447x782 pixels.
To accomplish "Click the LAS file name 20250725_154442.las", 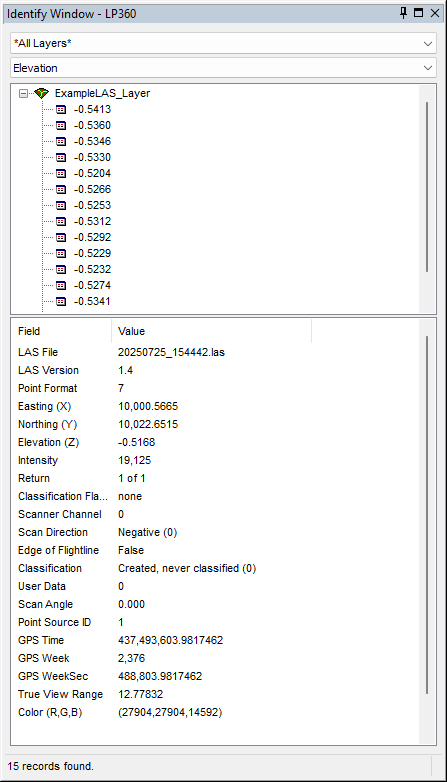I will click(172, 352).
